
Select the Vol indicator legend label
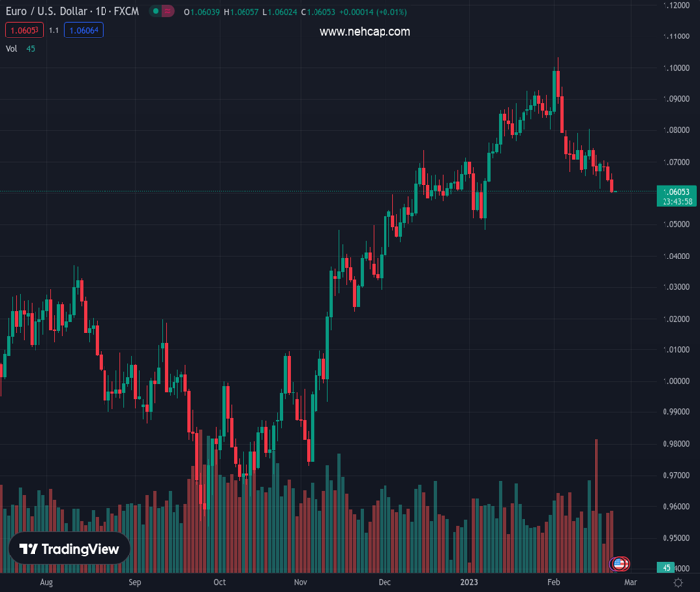(12, 48)
